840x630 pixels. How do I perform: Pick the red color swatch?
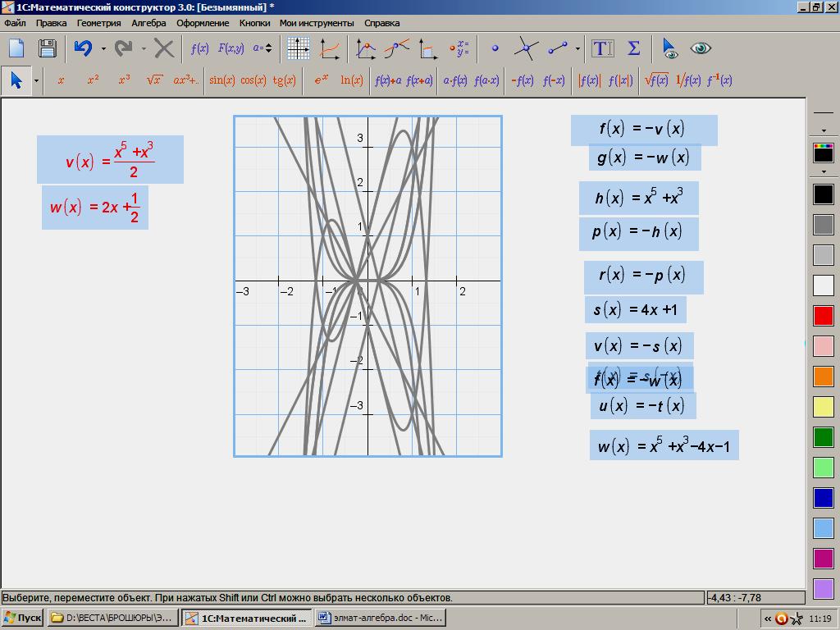pos(824,316)
